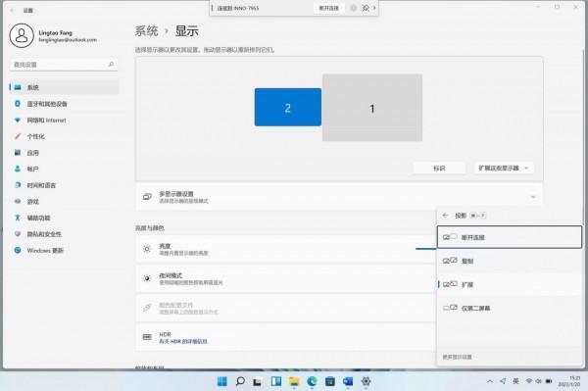588x391 pixels.
Task: Click the gear icon in the connection bar
Action: 353,8
